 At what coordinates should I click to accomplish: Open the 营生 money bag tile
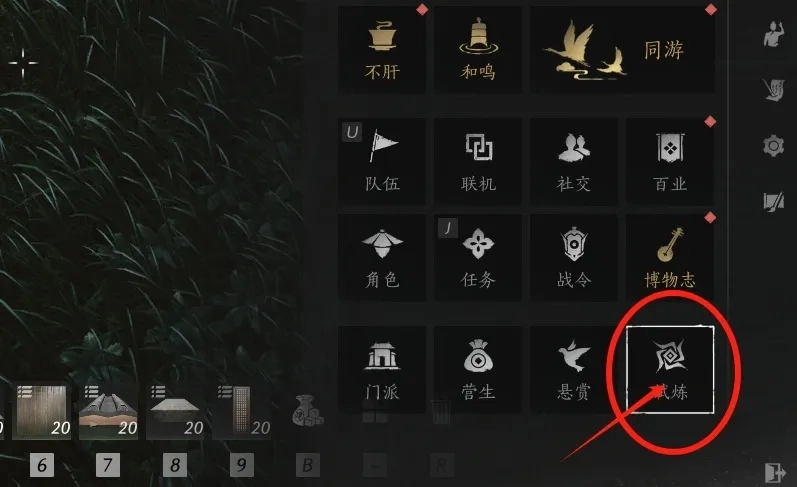(x=478, y=370)
